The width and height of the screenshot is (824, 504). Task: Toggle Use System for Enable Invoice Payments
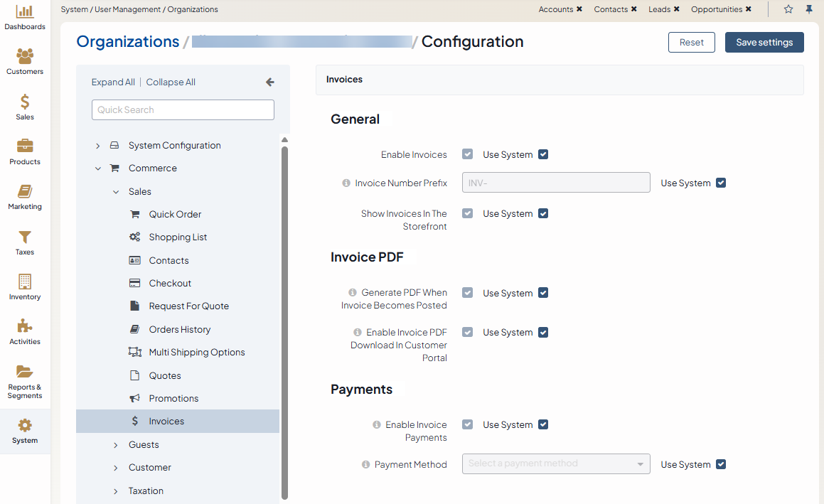click(543, 424)
